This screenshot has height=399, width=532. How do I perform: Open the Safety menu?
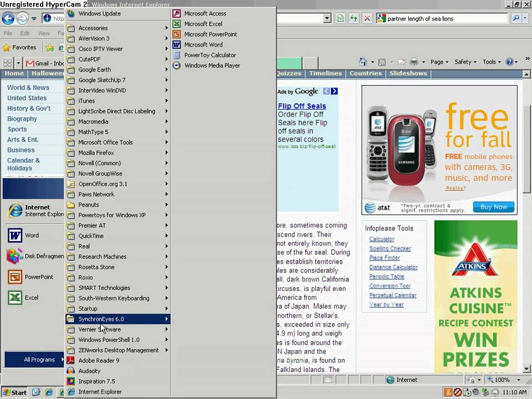tap(465, 62)
